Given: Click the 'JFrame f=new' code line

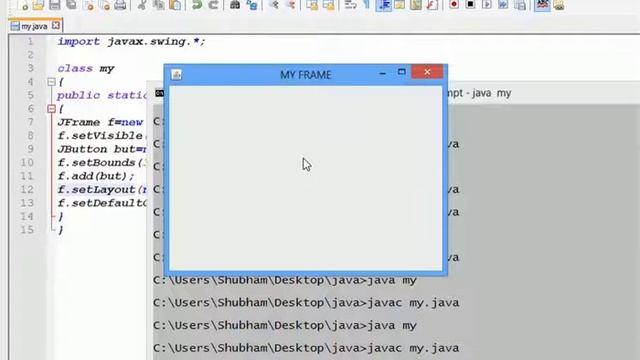Looking at the screenshot, I should (100, 122).
